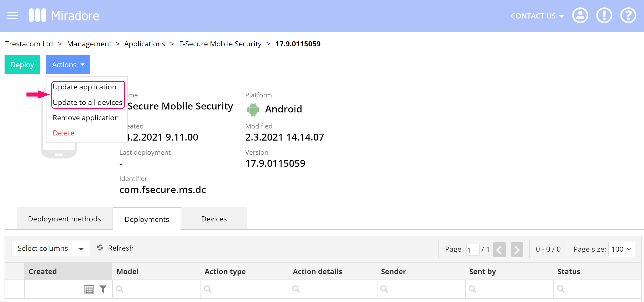Image resolution: width=644 pixels, height=302 pixels.
Task: Sort by Sender column header
Action: click(421, 271)
